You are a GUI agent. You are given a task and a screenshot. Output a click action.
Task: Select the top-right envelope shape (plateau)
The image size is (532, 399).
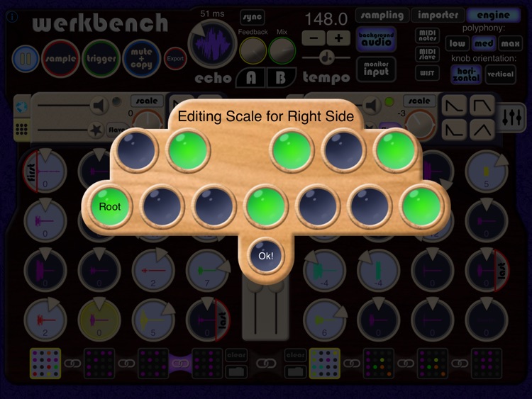coord(482,106)
